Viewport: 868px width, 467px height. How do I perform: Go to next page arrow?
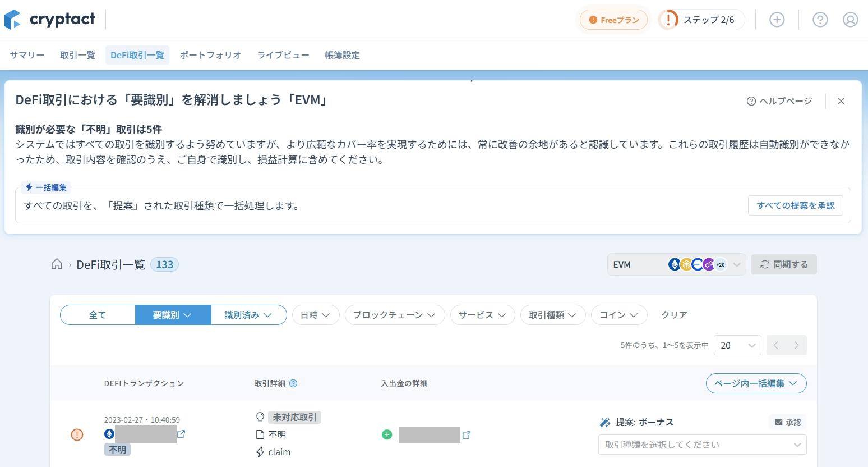(796, 345)
